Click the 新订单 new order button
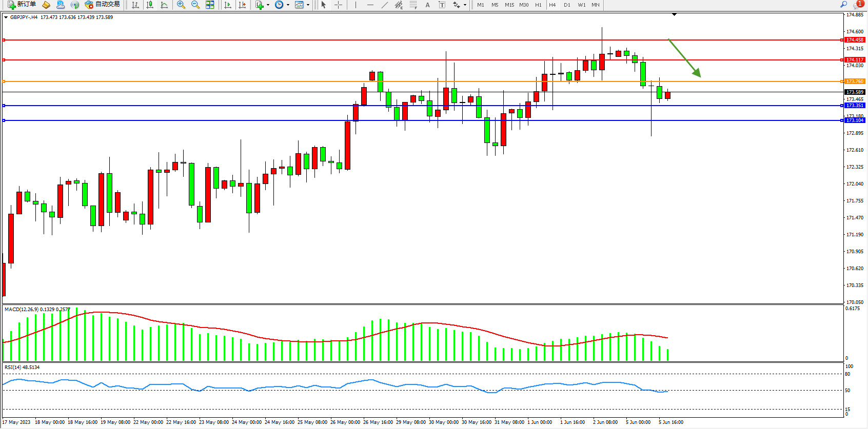This screenshot has width=868, height=429. (22, 5)
